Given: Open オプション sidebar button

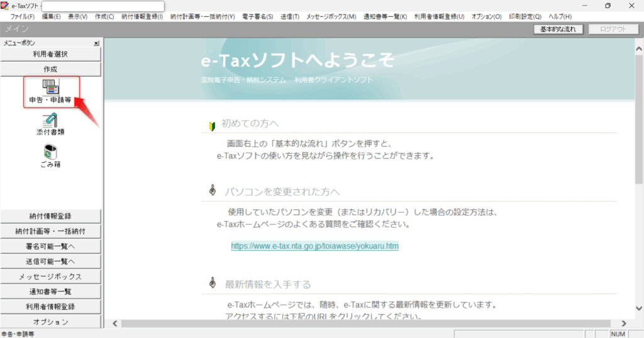Looking at the screenshot, I should coord(50,322).
